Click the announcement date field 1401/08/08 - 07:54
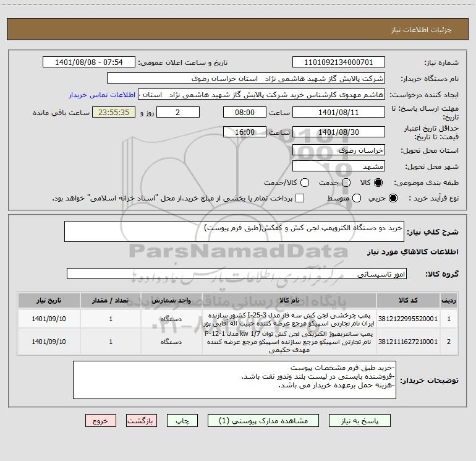The height and width of the screenshot is (461, 476). pos(89,62)
